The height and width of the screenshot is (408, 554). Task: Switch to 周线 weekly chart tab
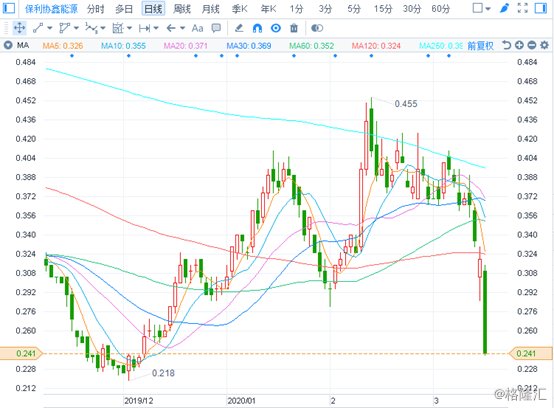(182, 8)
